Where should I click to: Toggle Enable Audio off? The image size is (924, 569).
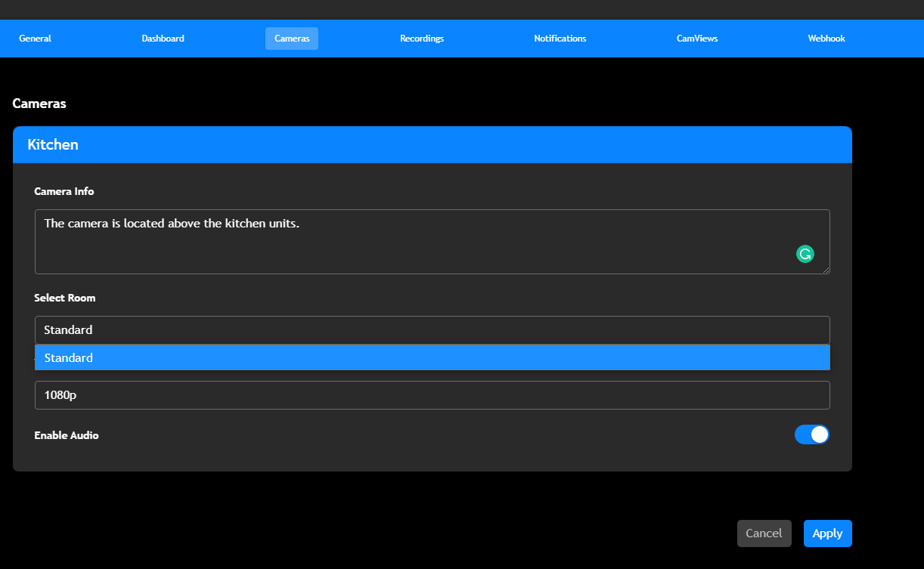(x=811, y=434)
